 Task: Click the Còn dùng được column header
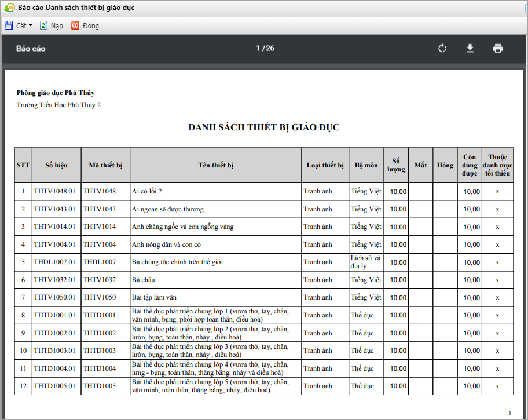[x=470, y=165]
